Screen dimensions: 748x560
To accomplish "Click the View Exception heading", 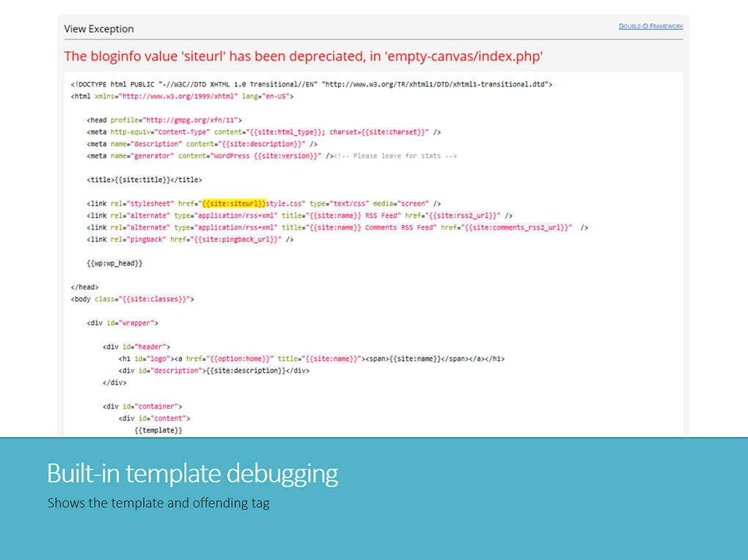I will (99, 29).
